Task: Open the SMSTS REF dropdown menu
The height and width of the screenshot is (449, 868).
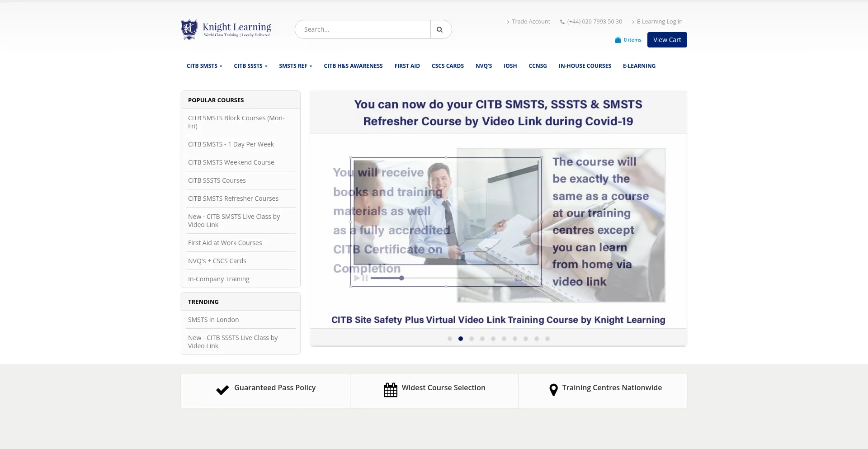Action: click(x=295, y=66)
